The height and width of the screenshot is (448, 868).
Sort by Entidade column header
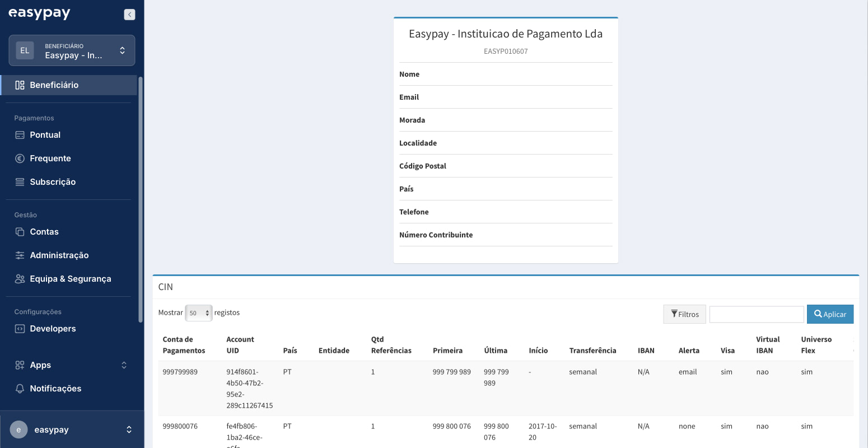(334, 351)
